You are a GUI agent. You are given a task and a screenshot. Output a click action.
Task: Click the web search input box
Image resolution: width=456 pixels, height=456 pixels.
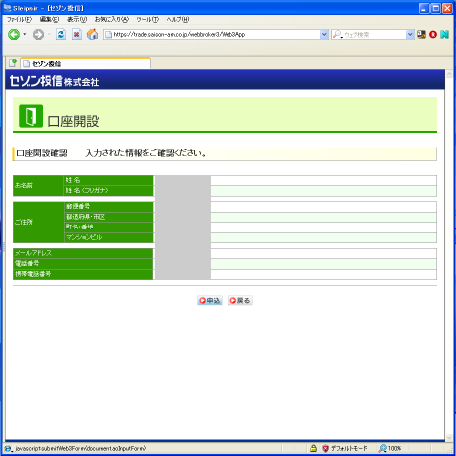pyautogui.click(x=375, y=35)
